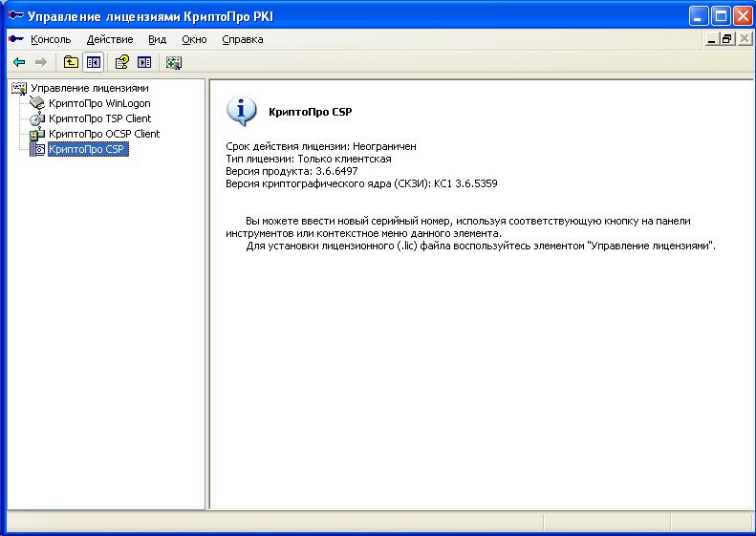
Task: Minimize the inner MDI child window
Action: [x=711, y=39]
